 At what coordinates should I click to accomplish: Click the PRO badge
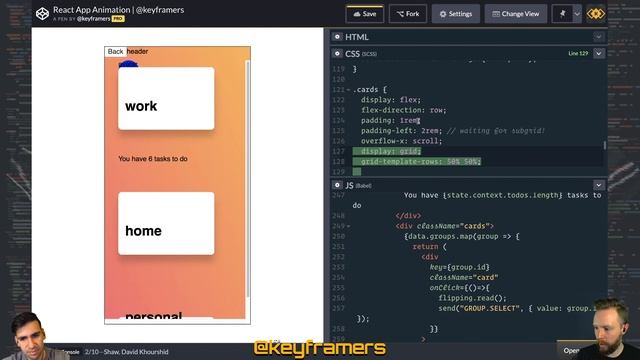(x=118, y=19)
